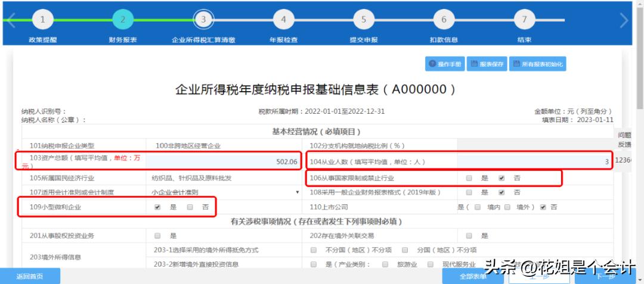Open the 问题反馈 side tab
644x284 pixels.
tap(625, 140)
